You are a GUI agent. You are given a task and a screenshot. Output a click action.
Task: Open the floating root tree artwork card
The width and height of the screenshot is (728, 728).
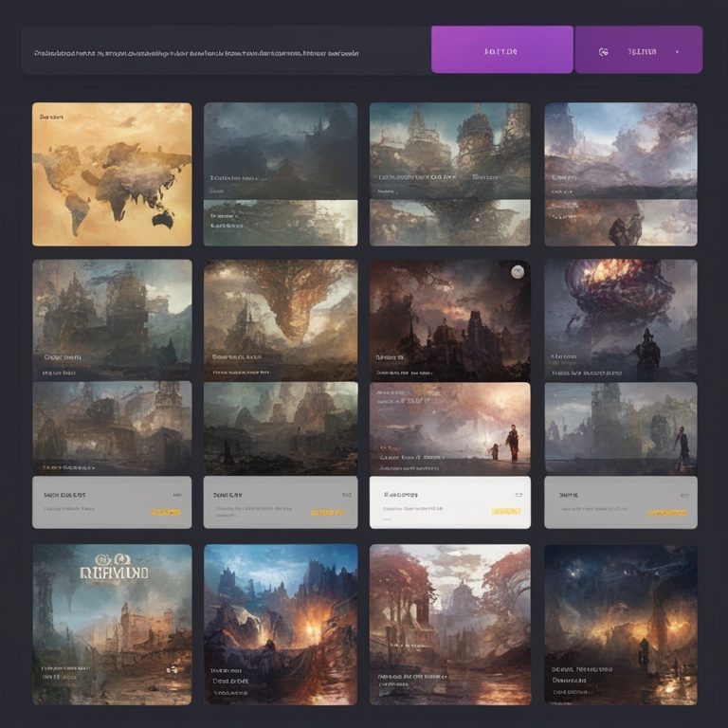coord(281,319)
